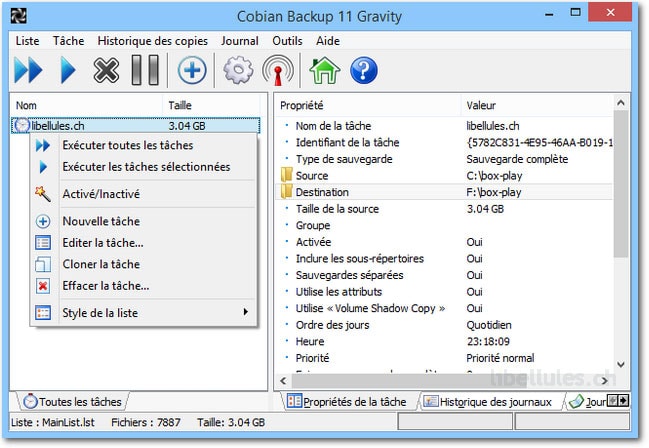Click the wand icon next to Activé/Inactivé
The image size is (649, 448).
click(43, 194)
